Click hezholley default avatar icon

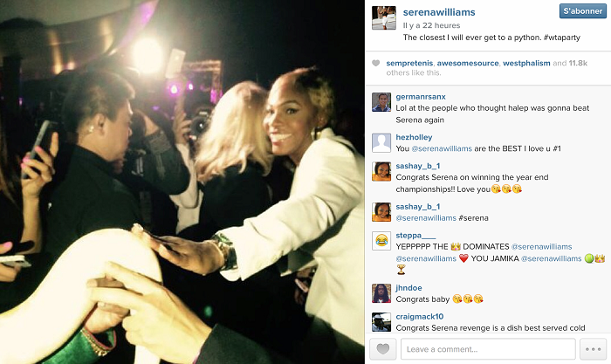(x=381, y=142)
